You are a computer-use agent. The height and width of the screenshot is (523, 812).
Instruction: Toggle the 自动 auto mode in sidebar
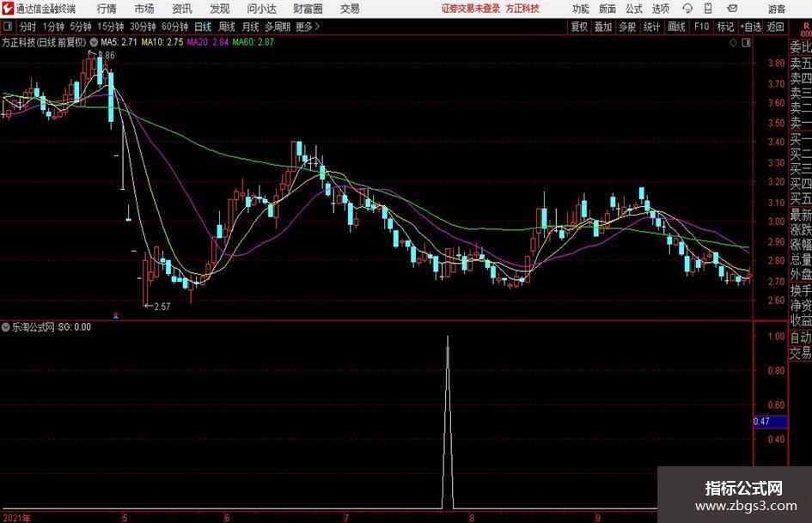point(801,338)
